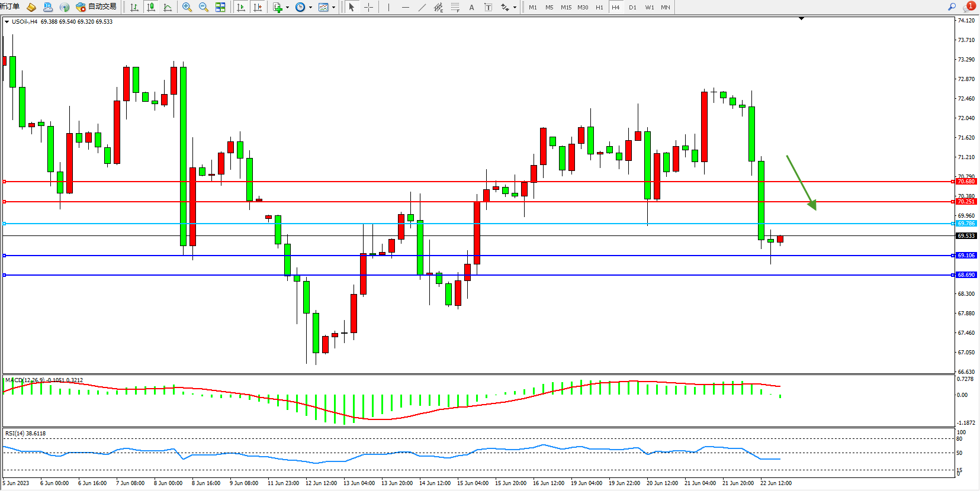This screenshot has height=491, width=980.
Task: Pick the Fibonacci retracement tool
Action: [455, 7]
